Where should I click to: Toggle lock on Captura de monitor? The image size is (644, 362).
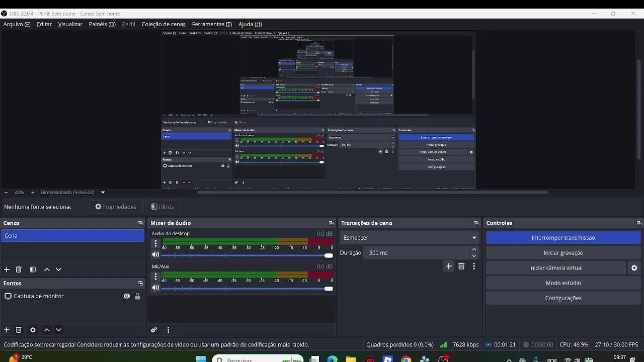click(x=137, y=296)
